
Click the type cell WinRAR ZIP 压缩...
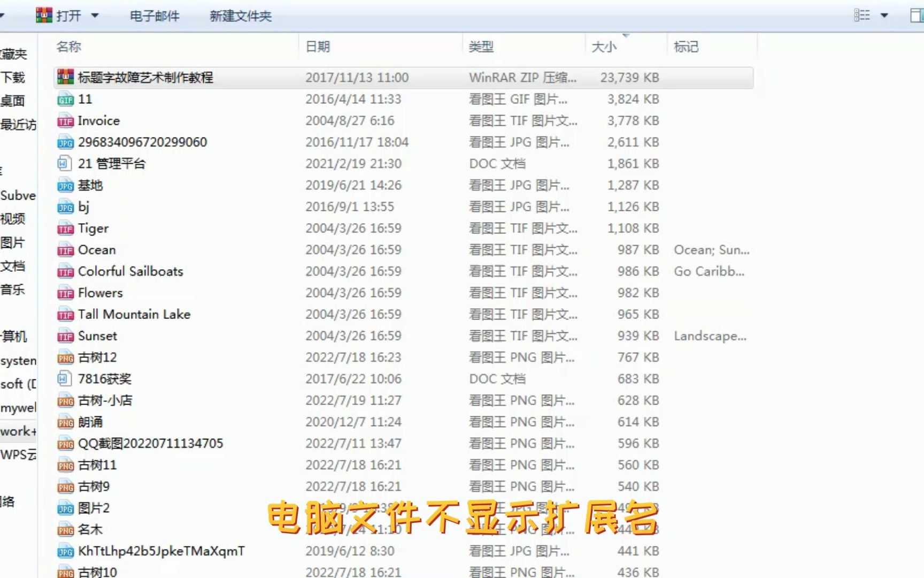pos(523,78)
